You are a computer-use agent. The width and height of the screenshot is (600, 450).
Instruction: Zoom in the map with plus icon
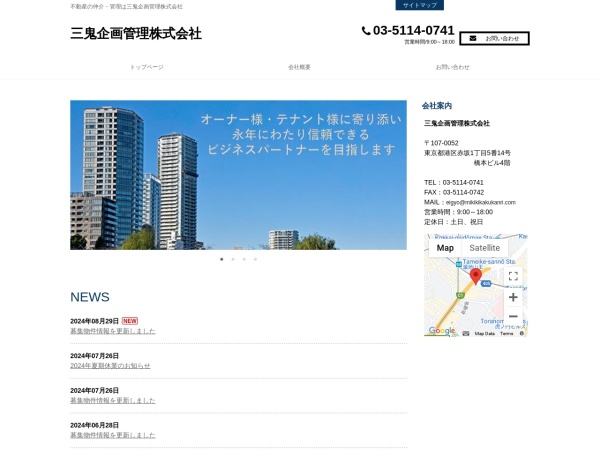[x=513, y=297]
